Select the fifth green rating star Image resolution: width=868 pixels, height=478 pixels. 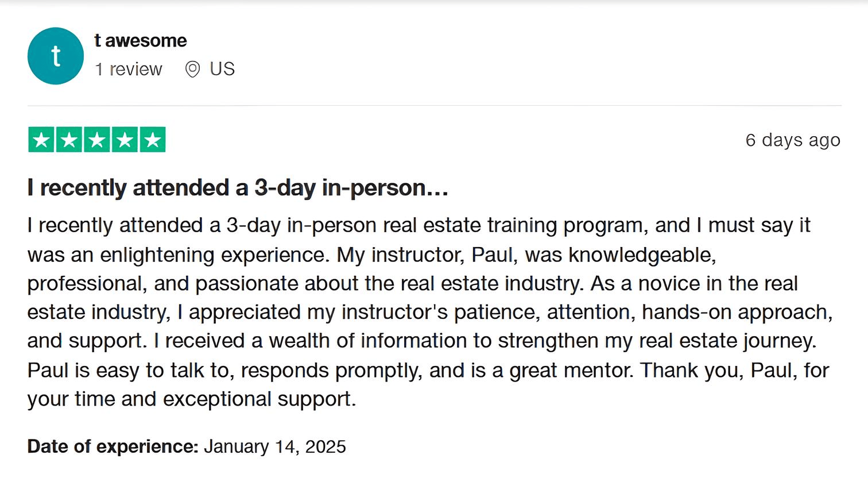coord(152,140)
